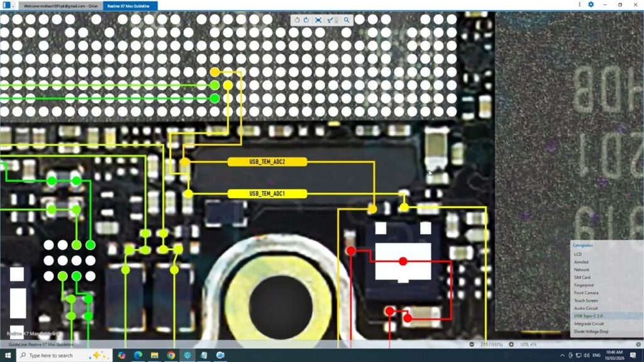Switch to the Welcome Orion tab
Screen dimensions: 644x362
(60, 5)
